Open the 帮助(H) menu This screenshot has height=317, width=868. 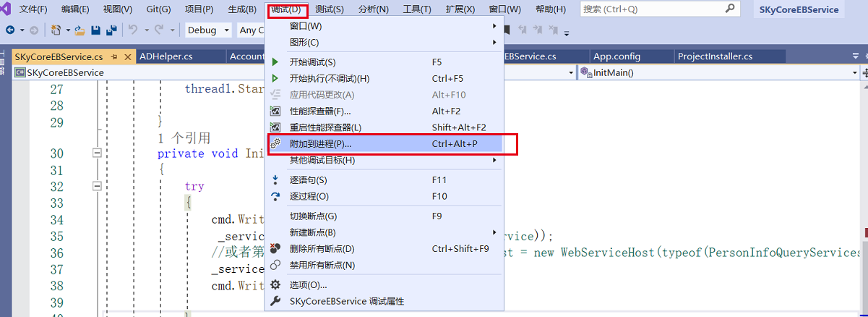click(550, 9)
